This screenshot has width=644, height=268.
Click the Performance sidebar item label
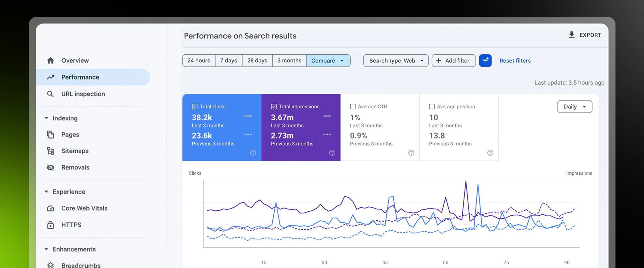[80, 77]
